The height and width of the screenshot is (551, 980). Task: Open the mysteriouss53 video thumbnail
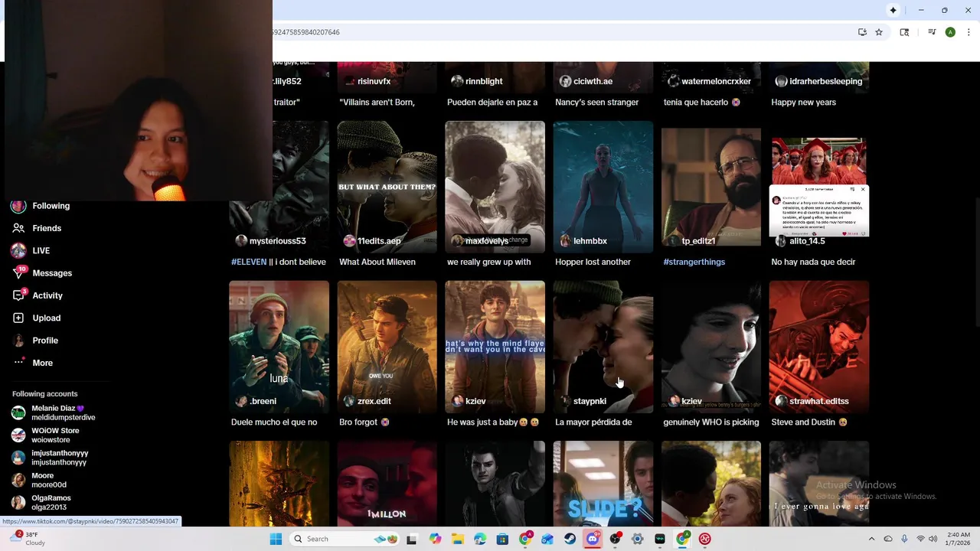pyautogui.click(x=279, y=187)
